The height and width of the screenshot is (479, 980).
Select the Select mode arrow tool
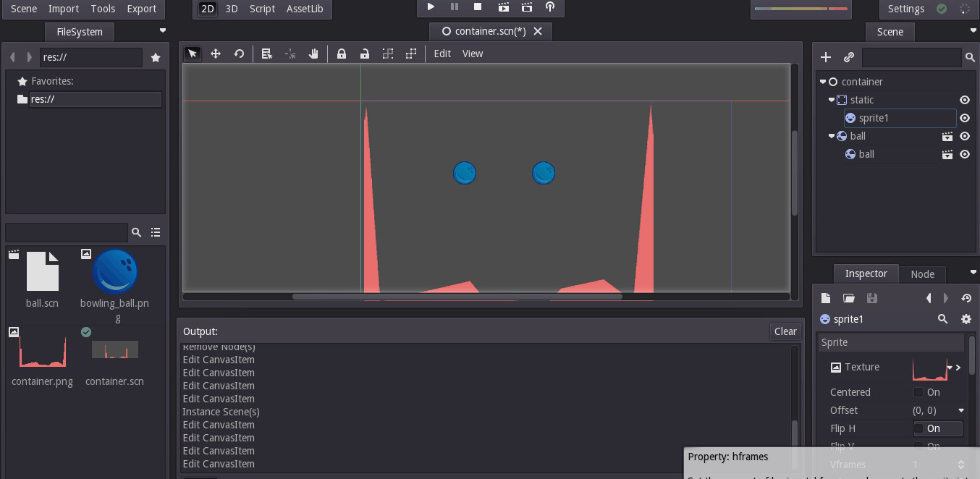[x=193, y=54]
